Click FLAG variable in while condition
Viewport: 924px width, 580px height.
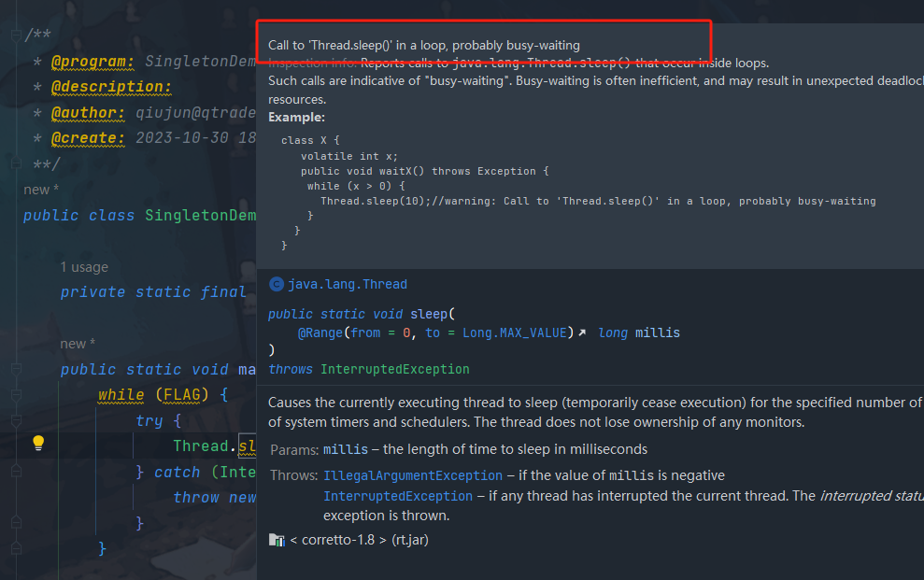[x=181, y=394]
